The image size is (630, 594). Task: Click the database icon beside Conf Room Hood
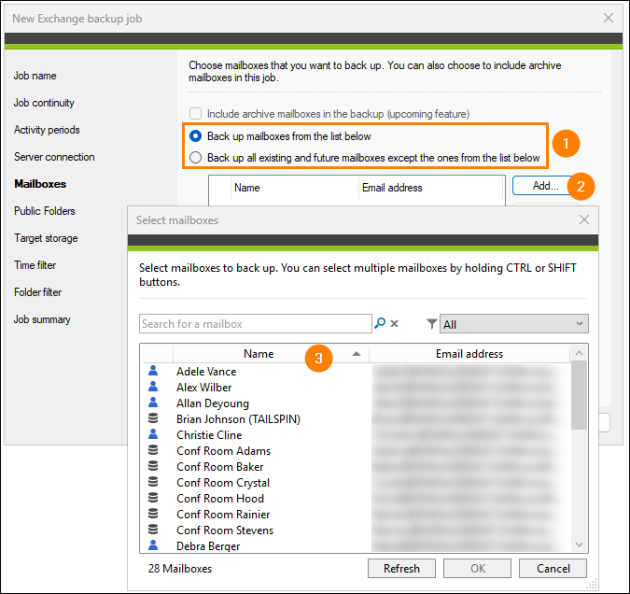(x=153, y=498)
